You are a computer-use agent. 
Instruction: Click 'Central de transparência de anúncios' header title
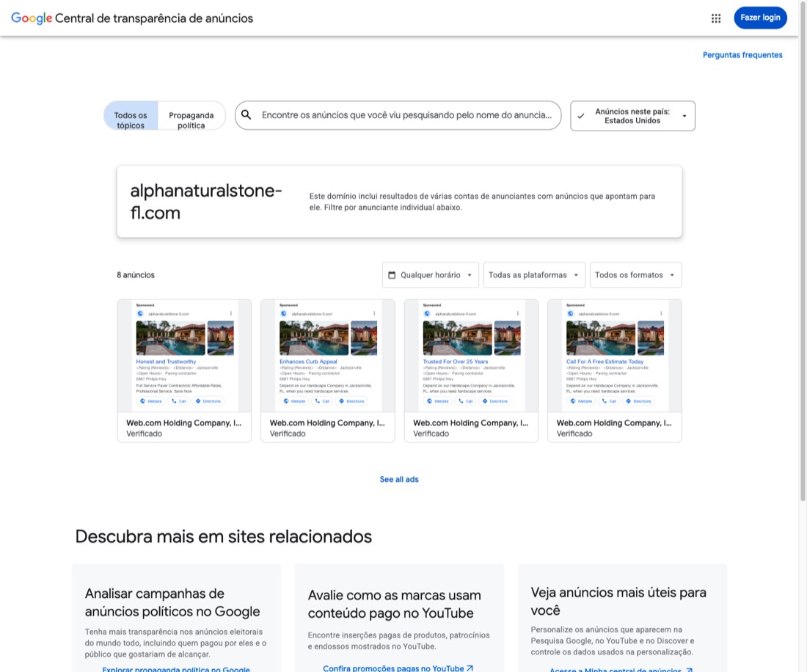tap(154, 18)
